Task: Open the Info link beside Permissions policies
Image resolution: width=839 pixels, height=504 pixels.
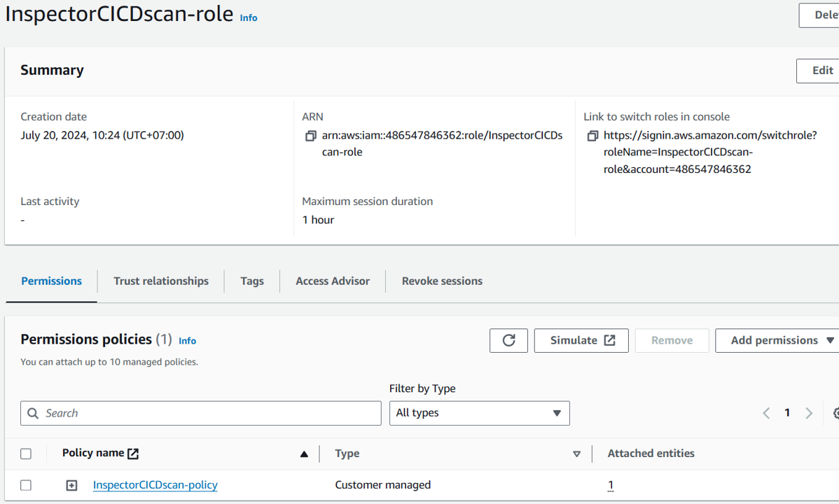Action: [187, 341]
